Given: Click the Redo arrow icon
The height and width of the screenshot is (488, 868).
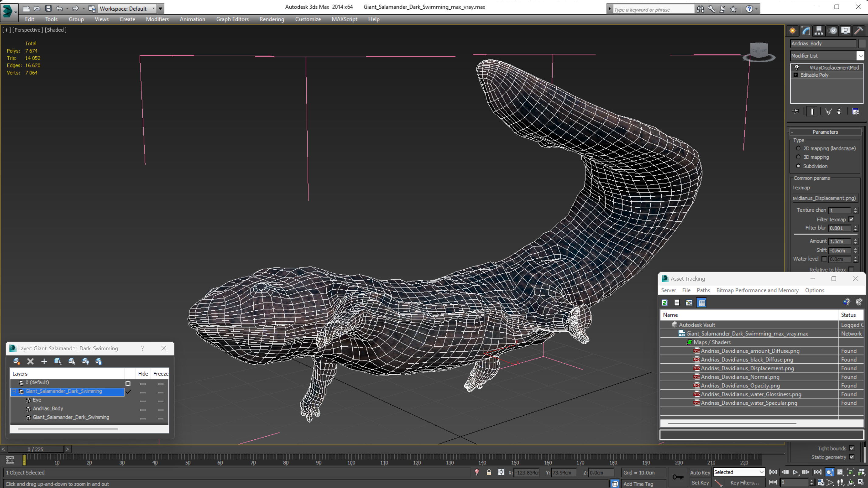Looking at the screenshot, I should (75, 9).
